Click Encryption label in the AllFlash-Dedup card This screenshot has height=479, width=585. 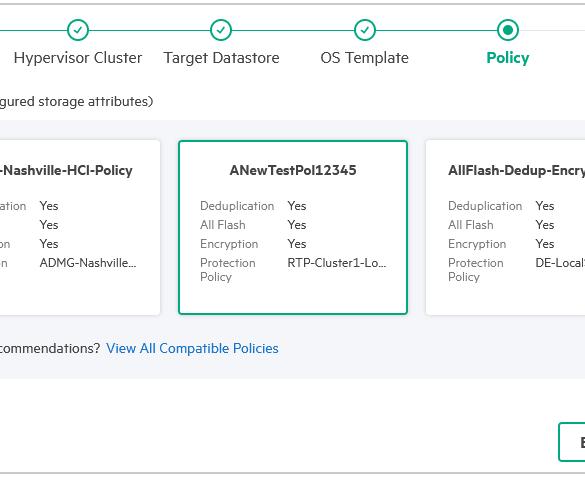click(477, 244)
